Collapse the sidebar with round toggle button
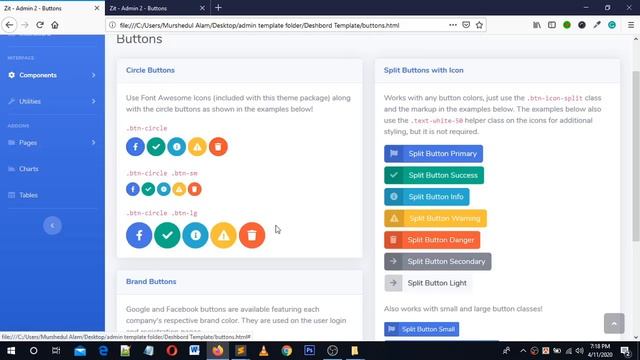This screenshot has width=640, height=360. [x=52, y=225]
